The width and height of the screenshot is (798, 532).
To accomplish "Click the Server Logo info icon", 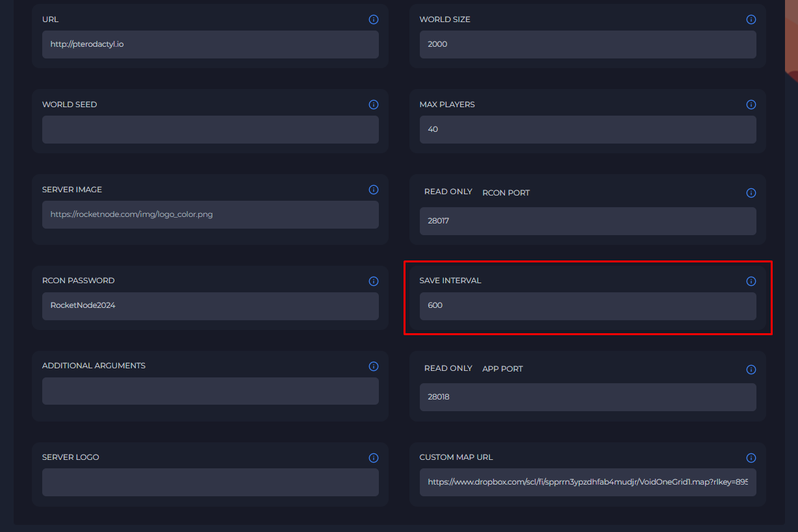I will click(x=374, y=458).
